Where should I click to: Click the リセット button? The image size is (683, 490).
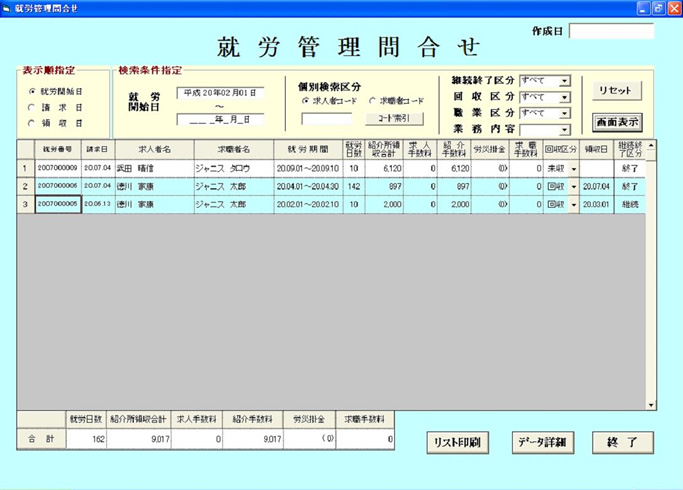(x=615, y=91)
